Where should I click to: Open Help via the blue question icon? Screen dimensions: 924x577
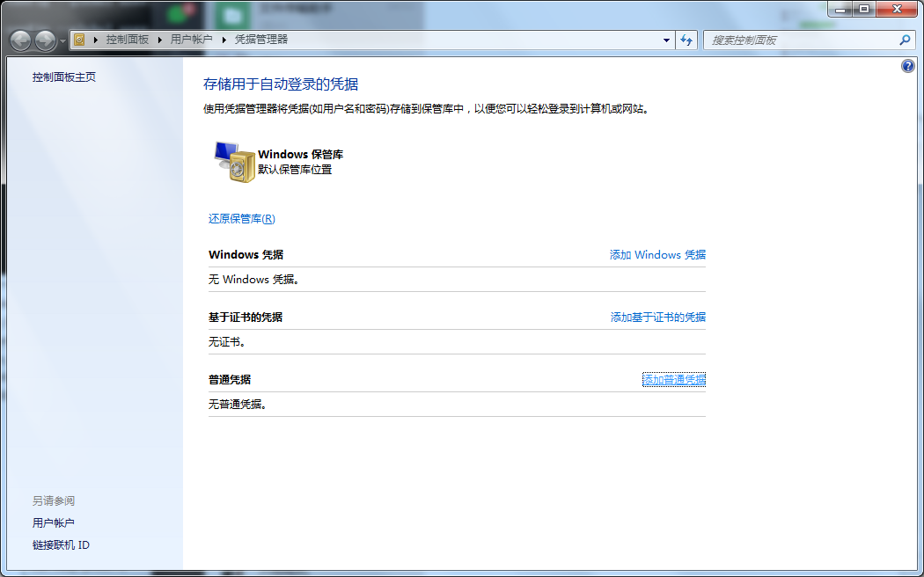coord(908,66)
